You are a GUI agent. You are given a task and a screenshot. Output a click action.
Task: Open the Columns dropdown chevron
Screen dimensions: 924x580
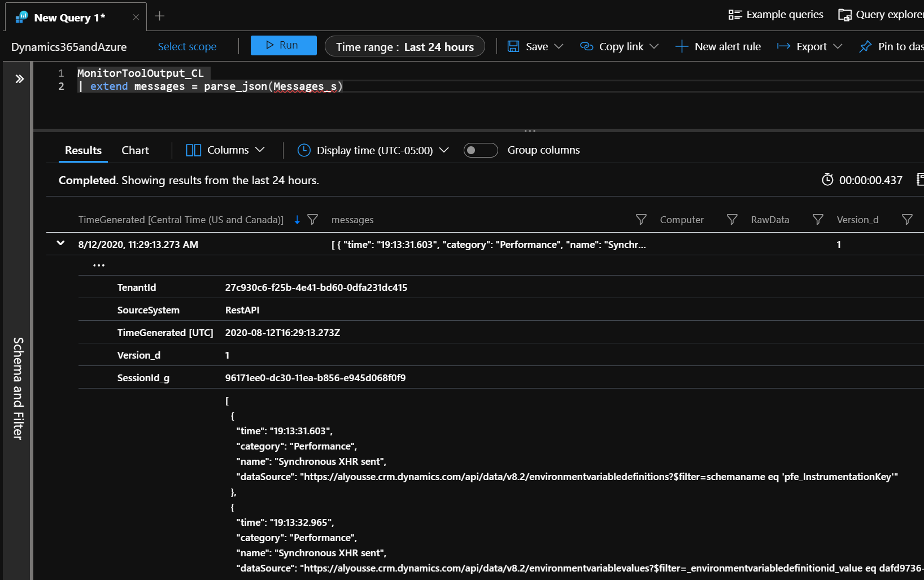(x=260, y=150)
